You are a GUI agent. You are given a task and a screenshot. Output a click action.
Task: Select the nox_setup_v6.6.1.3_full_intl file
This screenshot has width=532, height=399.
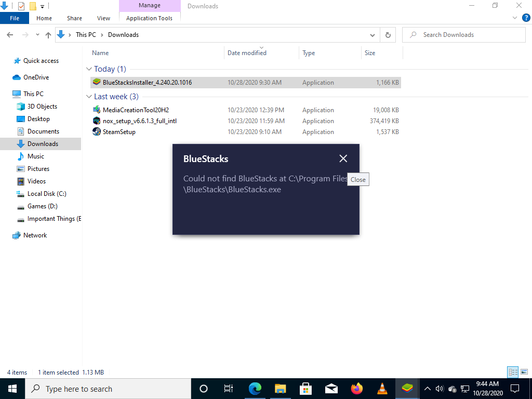246,121
